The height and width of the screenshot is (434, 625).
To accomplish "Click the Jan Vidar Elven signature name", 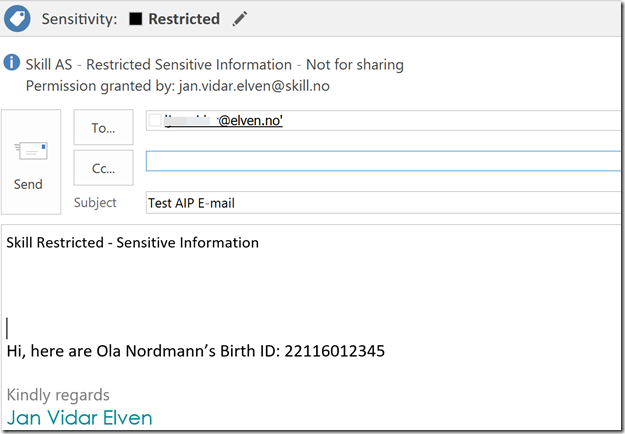I will (x=79, y=417).
